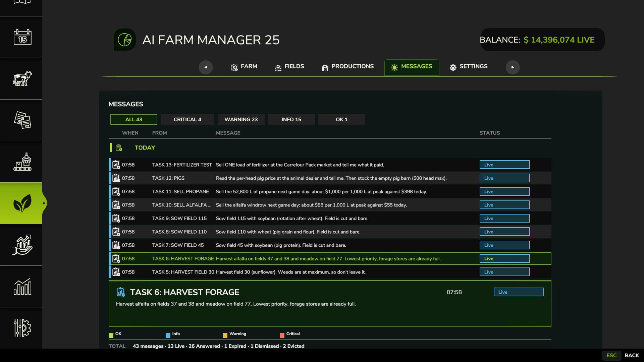644x362 pixels.
Task: Click the AI Farm Manager logo icon
Action: 125,40
